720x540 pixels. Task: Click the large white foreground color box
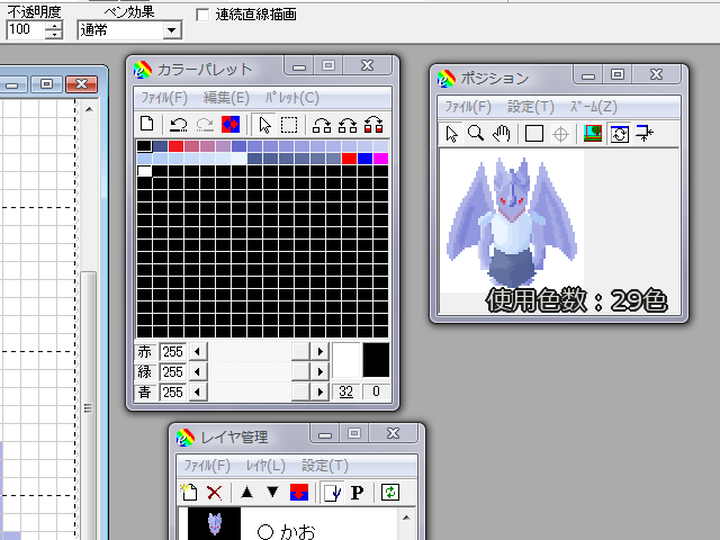click(x=346, y=360)
